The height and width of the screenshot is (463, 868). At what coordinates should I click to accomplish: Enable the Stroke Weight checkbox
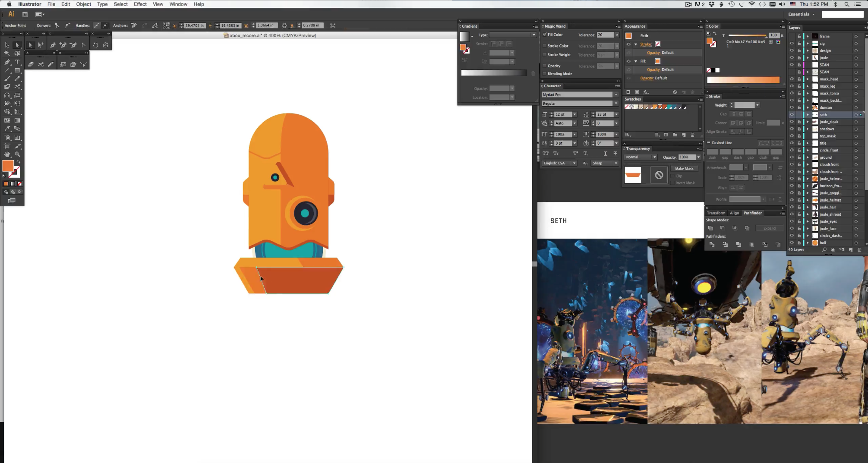(x=545, y=55)
